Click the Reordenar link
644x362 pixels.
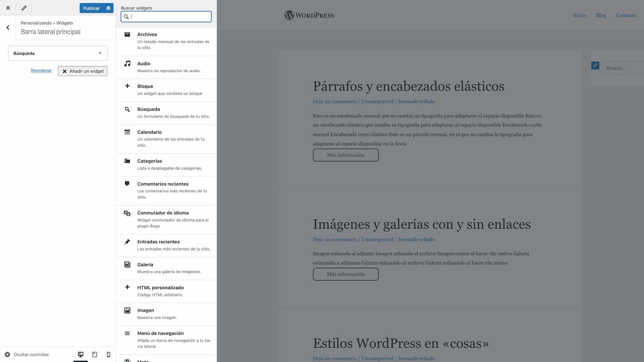(41, 70)
